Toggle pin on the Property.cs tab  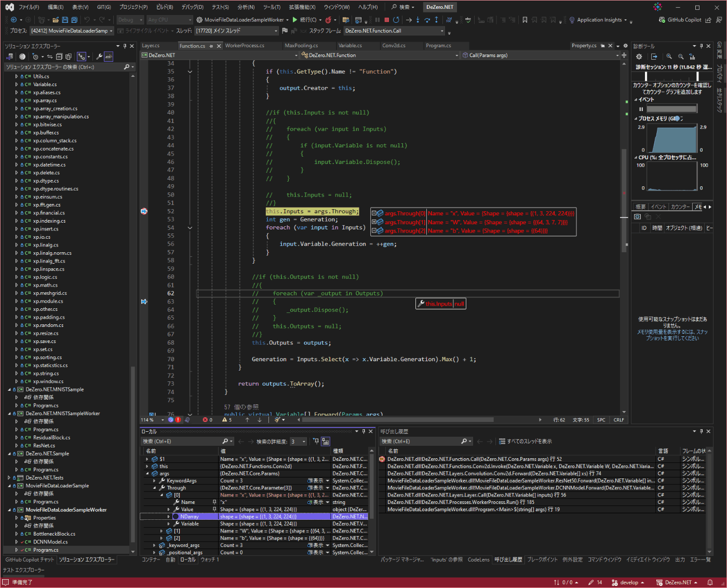[x=602, y=46]
